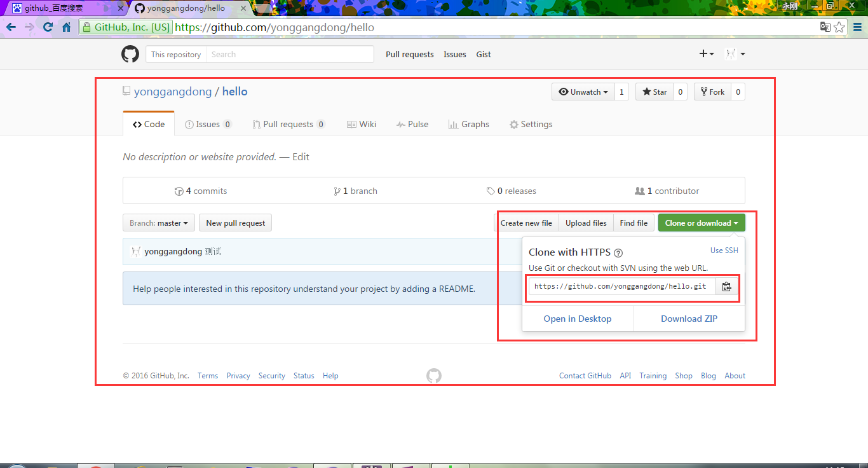This screenshot has width=868, height=468.
Task: Click the browser address bar URL
Action: [x=275, y=27]
